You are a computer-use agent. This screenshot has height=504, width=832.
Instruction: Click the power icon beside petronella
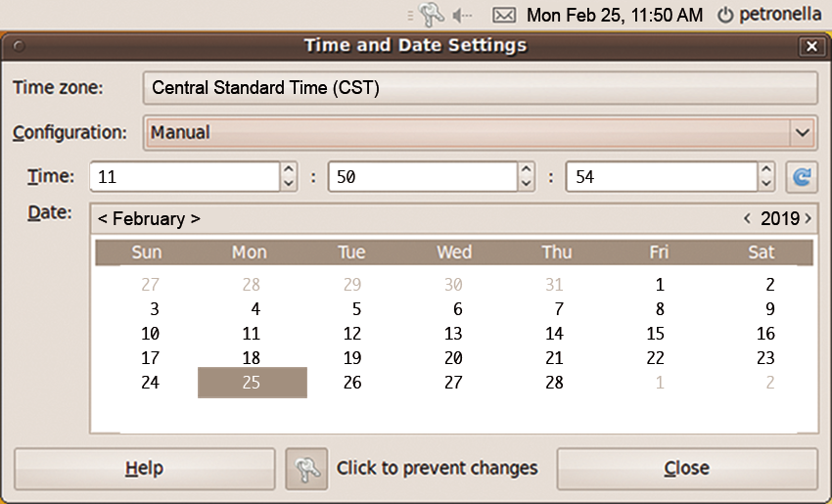(724, 15)
